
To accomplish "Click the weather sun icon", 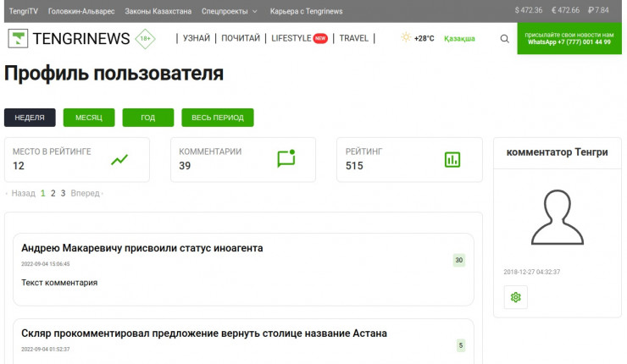I will pos(406,38).
